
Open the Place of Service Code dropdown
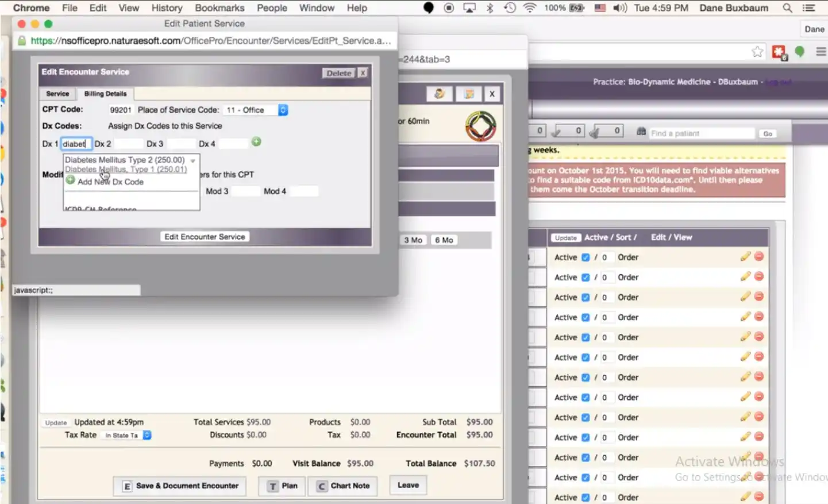(283, 110)
